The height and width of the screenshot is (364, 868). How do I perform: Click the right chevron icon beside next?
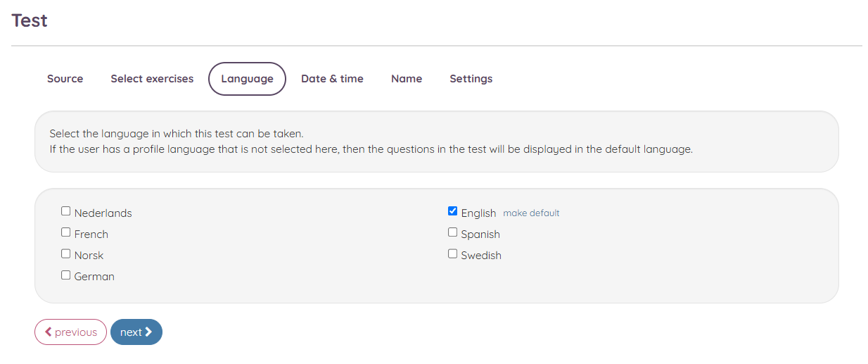coord(148,332)
